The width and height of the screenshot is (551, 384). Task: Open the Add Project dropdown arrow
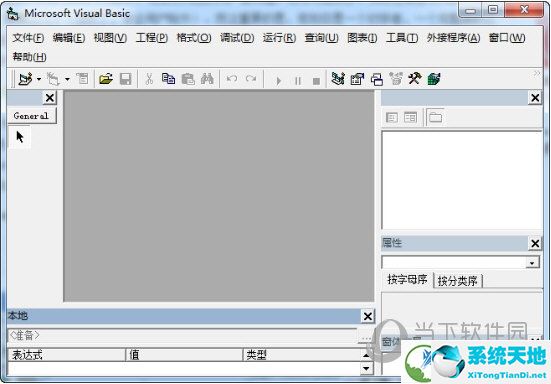point(39,79)
